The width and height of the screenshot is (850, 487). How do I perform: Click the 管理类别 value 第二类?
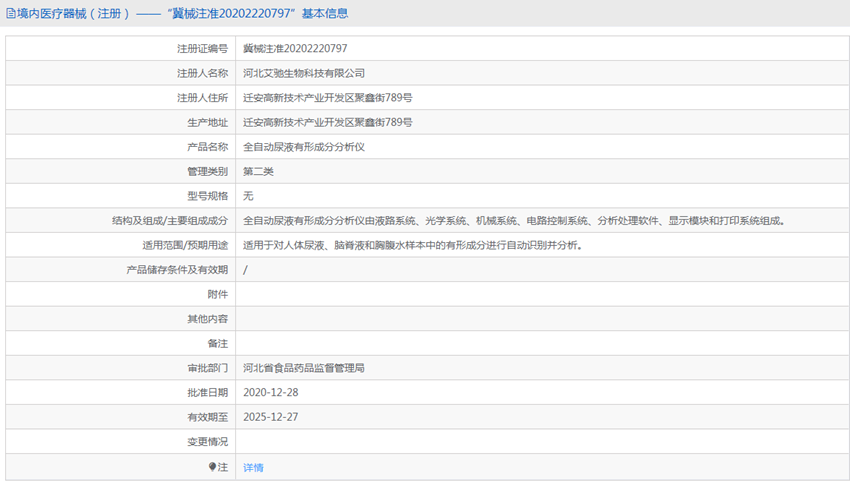click(x=258, y=171)
